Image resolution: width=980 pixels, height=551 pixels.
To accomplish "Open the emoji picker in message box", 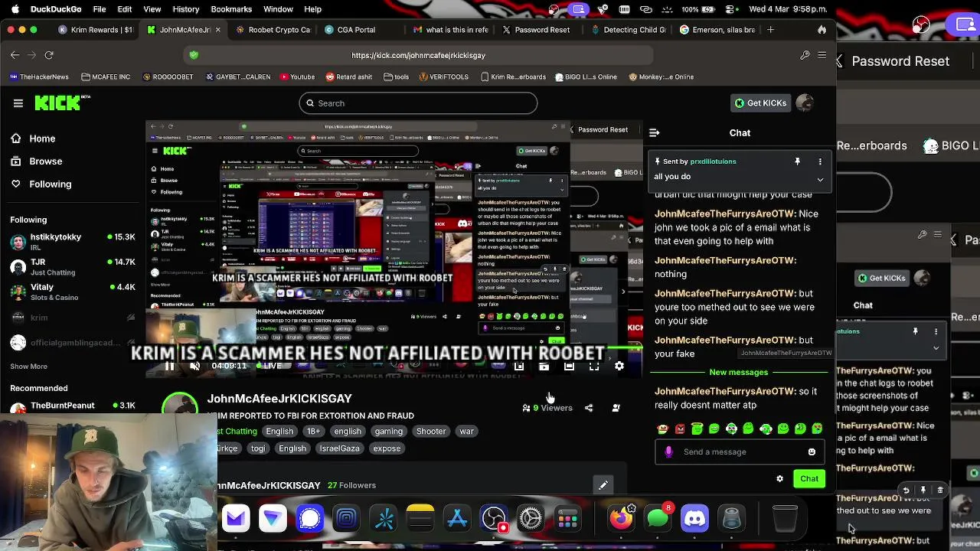I will [x=812, y=452].
